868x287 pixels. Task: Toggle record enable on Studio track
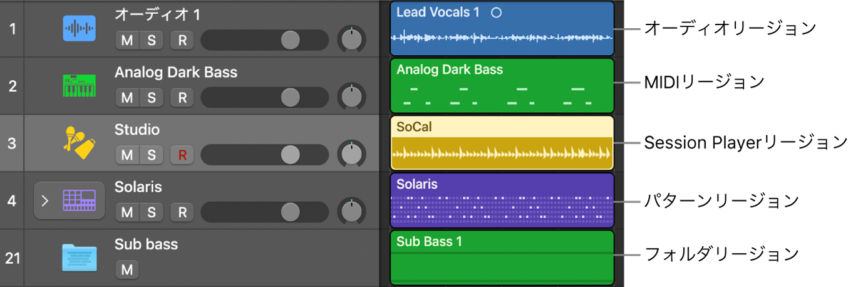click(182, 155)
